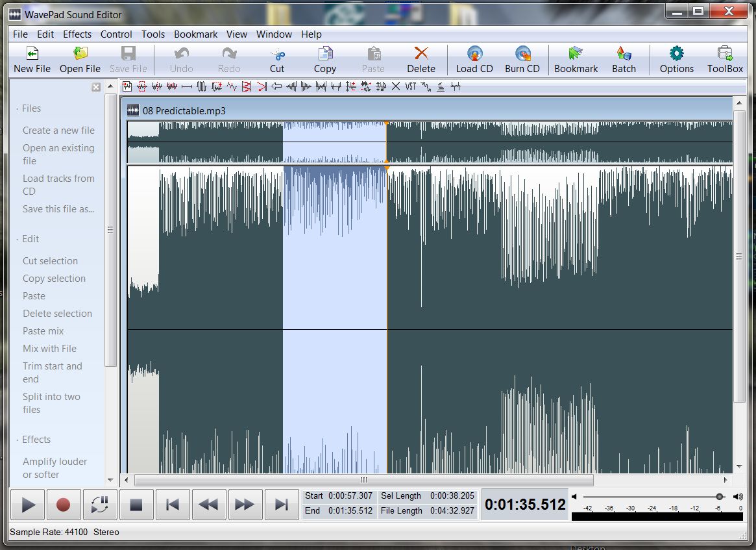
Task: Click the red X Delete toolbar icon
Action: [421, 53]
